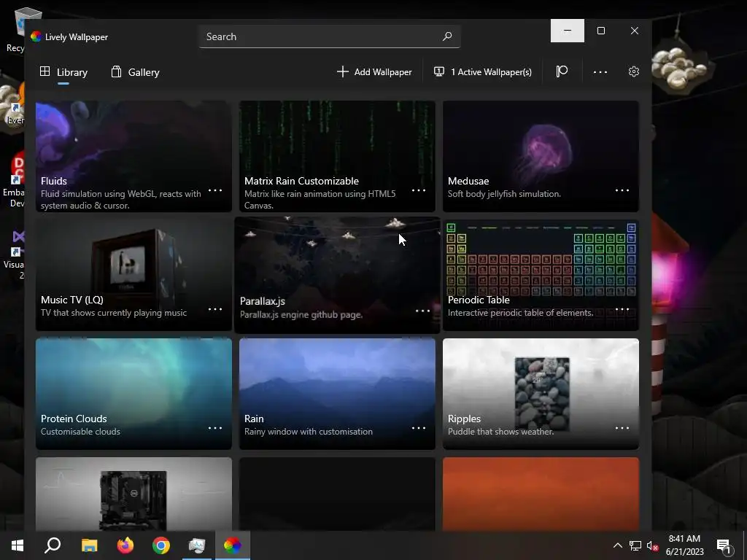Click the muted volume tray icon

(x=652, y=545)
